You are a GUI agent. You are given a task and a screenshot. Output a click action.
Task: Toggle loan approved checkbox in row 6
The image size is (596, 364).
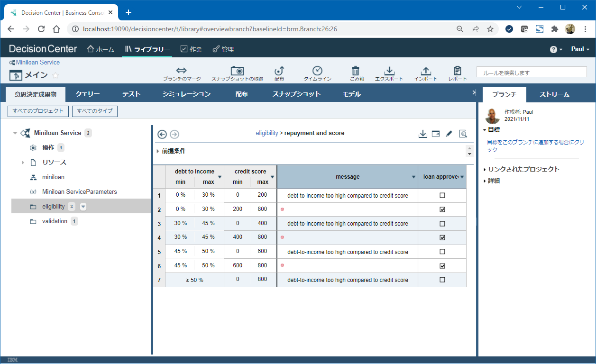(x=442, y=266)
